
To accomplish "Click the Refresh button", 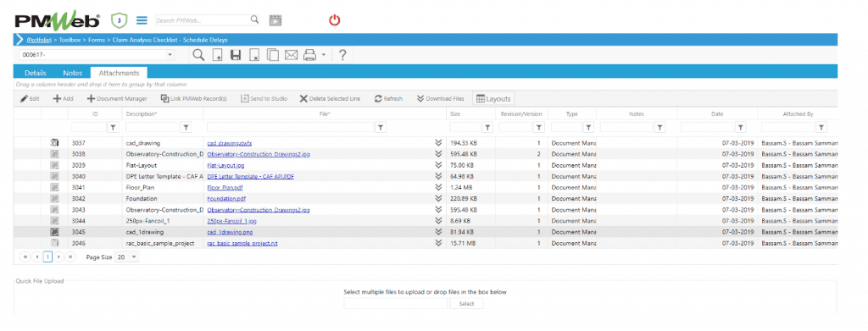I will (388, 98).
